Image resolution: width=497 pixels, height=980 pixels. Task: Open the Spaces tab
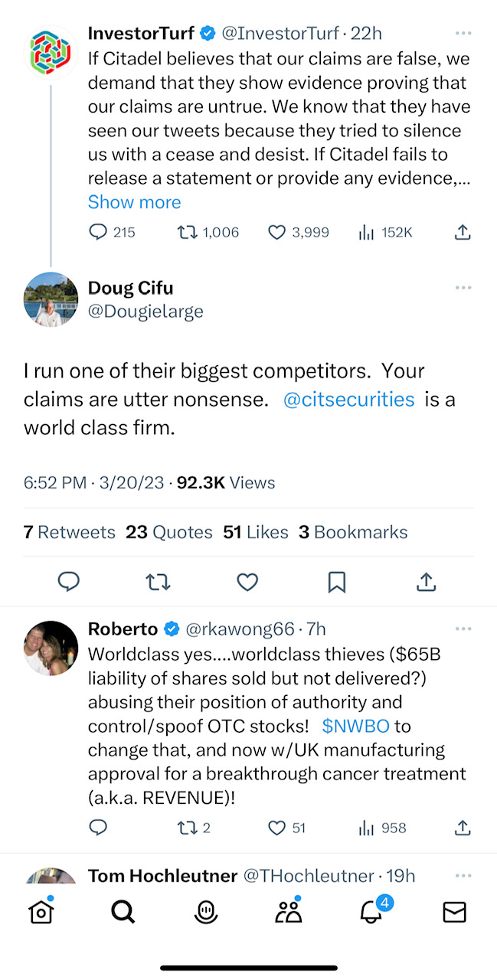tap(205, 912)
